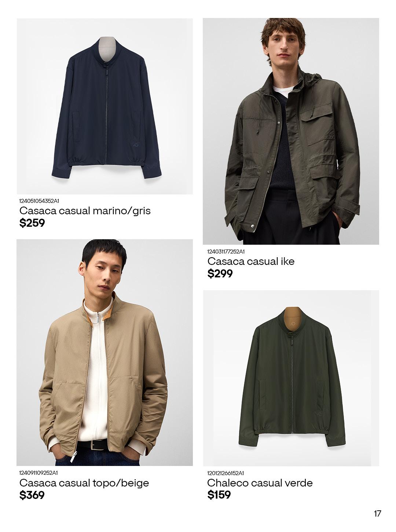View the green zip jacket product image
This screenshot has width=396, height=532.
pyautogui.click(x=291, y=378)
